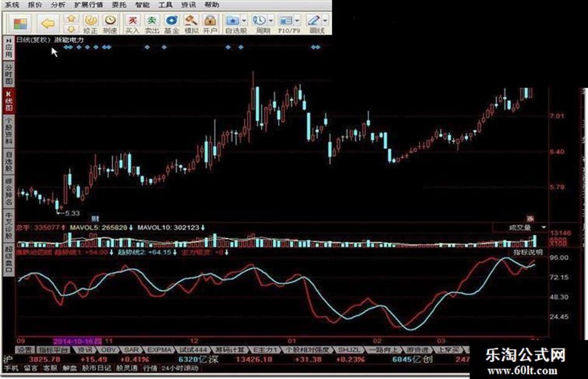Expand the 画线 dropdown arrow
The height and width of the screenshot is (379, 588).
[325, 21]
